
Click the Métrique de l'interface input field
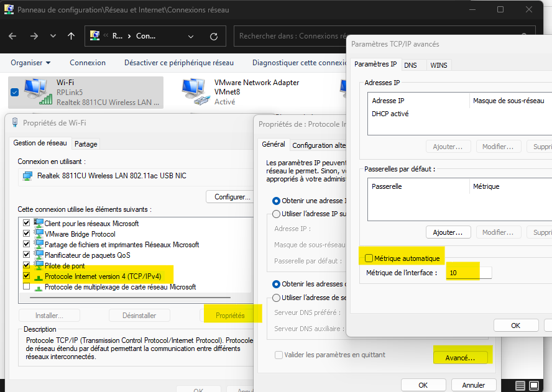[469, 273]
